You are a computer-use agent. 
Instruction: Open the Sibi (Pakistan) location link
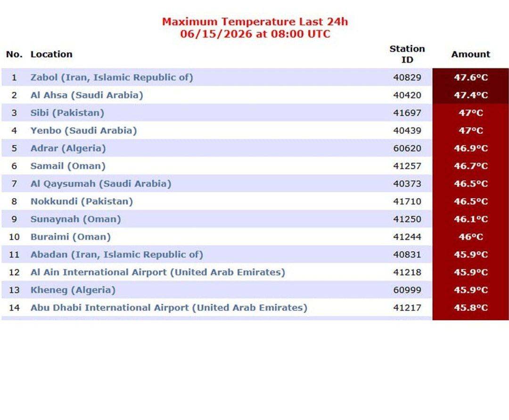pos(67,113)
